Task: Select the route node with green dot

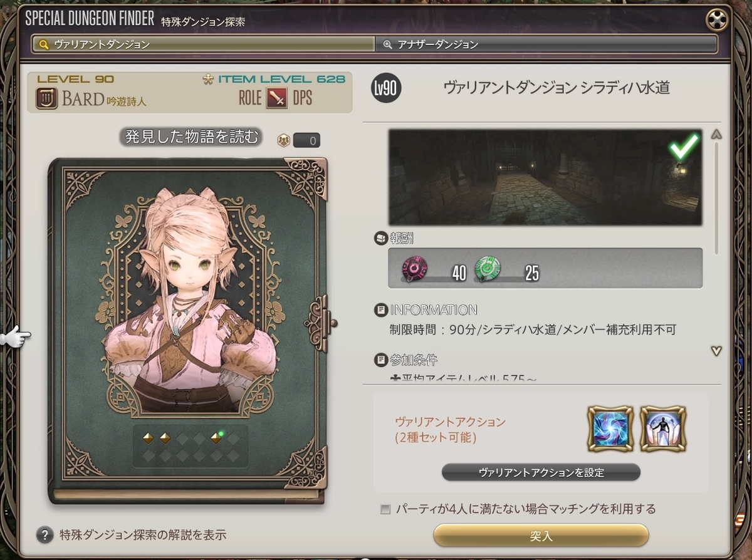Action: tap(217, 438)
